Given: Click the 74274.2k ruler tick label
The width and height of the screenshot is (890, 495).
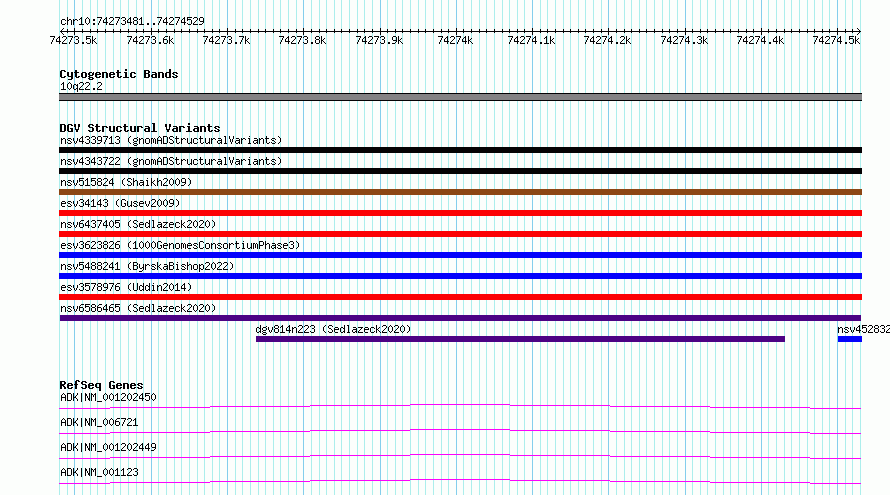Looking at the screenshot, I should coord(607,40).
